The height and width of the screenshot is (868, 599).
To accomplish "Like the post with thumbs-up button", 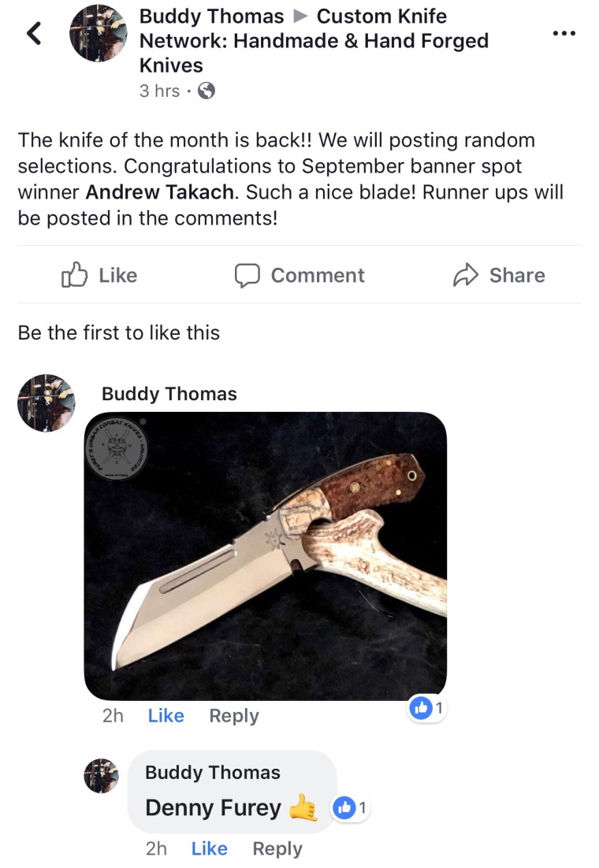I will point(99,275).
